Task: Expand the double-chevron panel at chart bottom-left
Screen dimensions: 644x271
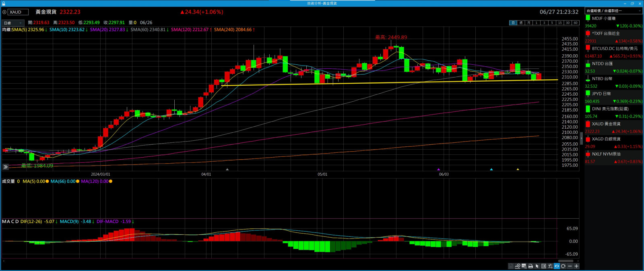Action: click(x=6, y=167)
